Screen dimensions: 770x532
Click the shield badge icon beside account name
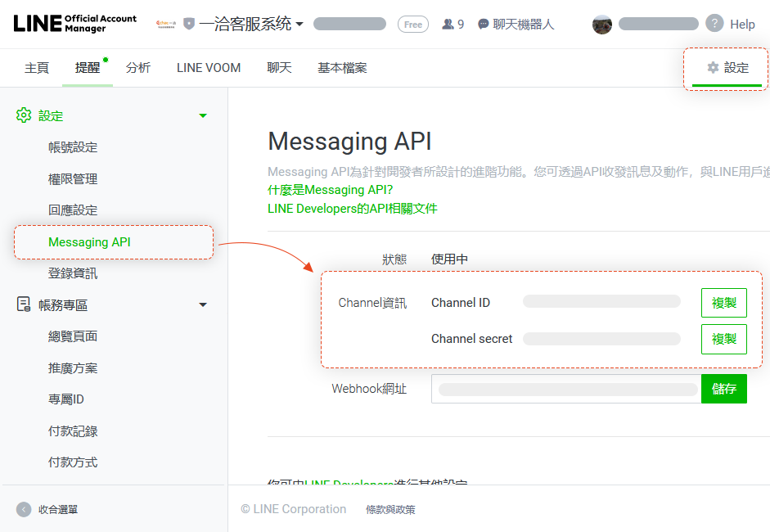pos(189,24)
